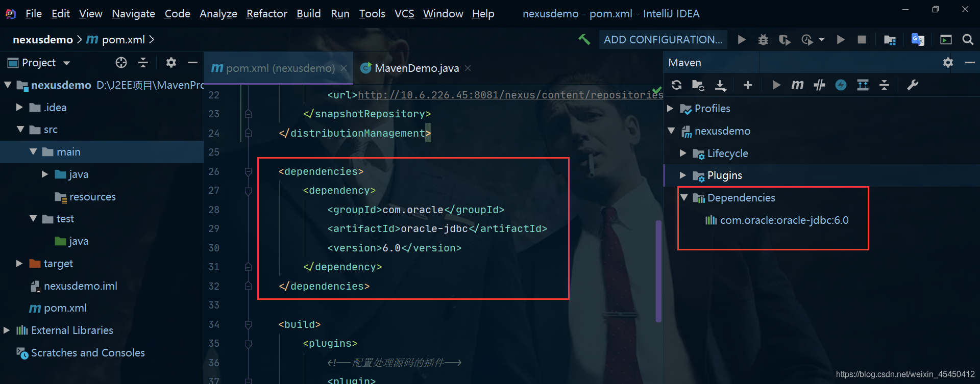Expand Plugins in Maven panel
This screenshot has width=980, height=384.
click(683, 175)
